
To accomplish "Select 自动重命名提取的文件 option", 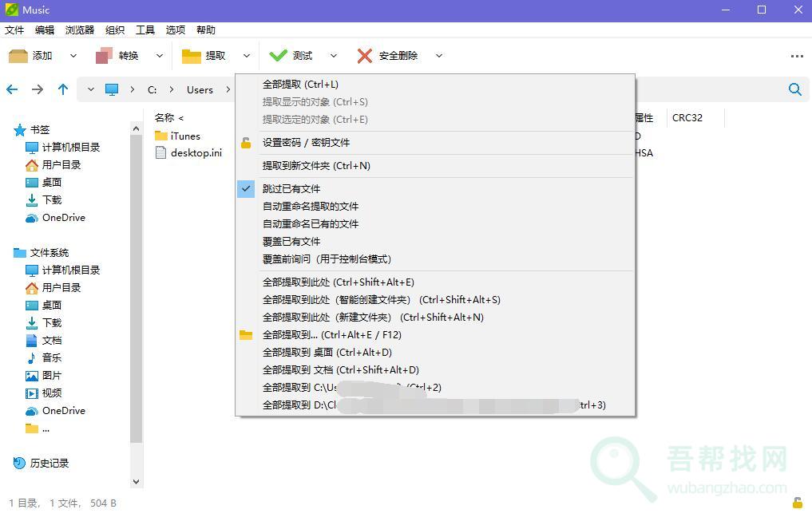I will (x=311, y=207).
